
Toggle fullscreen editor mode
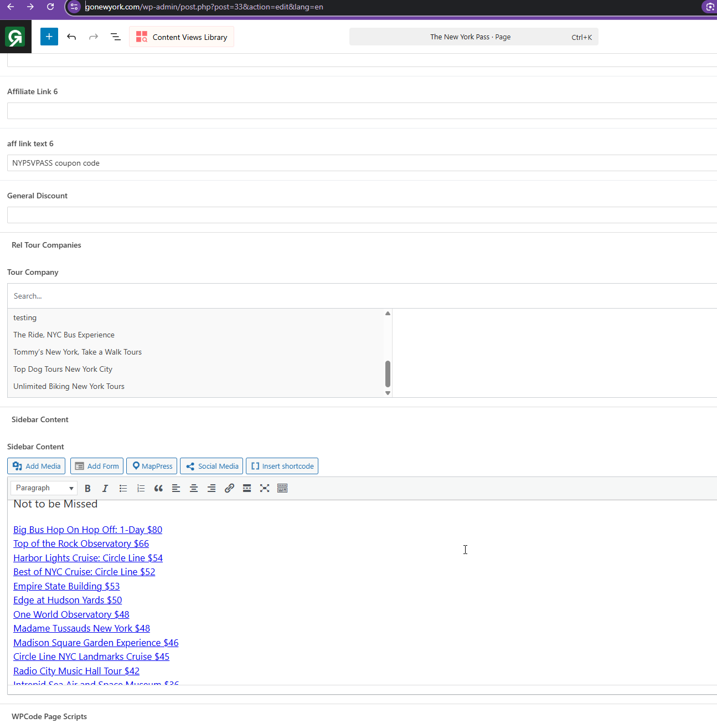tap(265, 488)
